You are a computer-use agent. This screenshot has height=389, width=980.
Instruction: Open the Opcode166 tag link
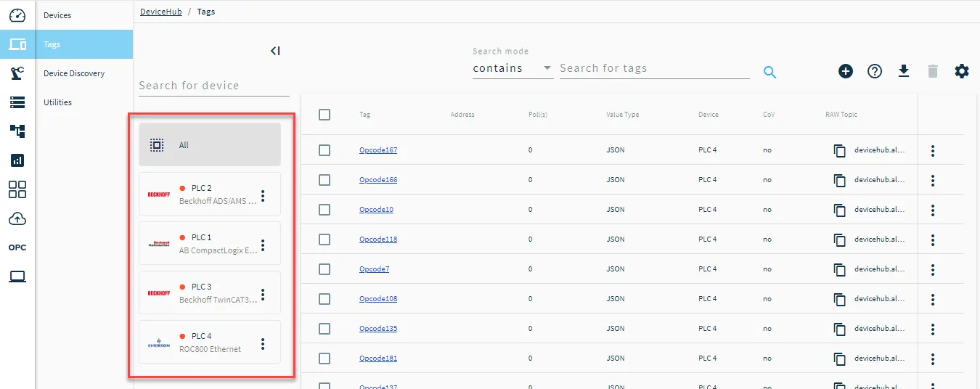pos(378,180)
